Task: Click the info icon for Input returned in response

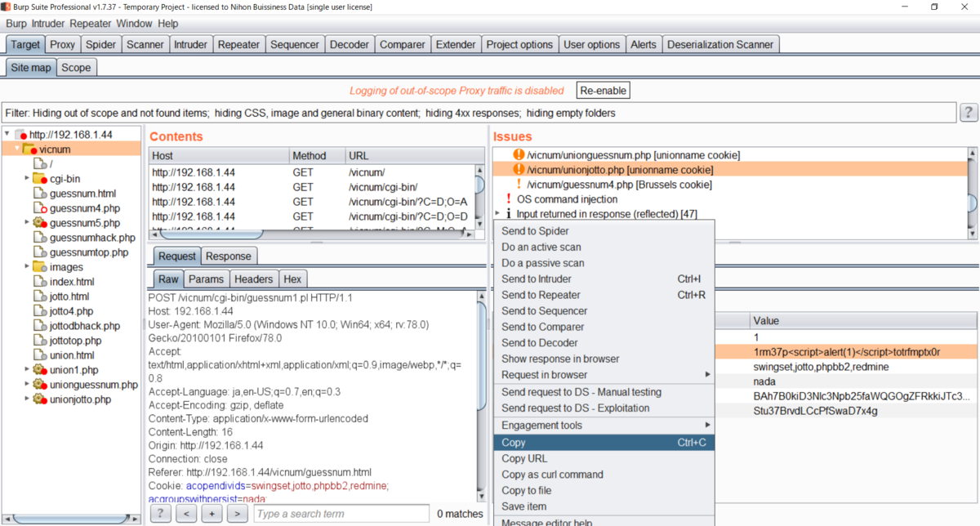Action: pyautogui.click(x=509, y=213)
